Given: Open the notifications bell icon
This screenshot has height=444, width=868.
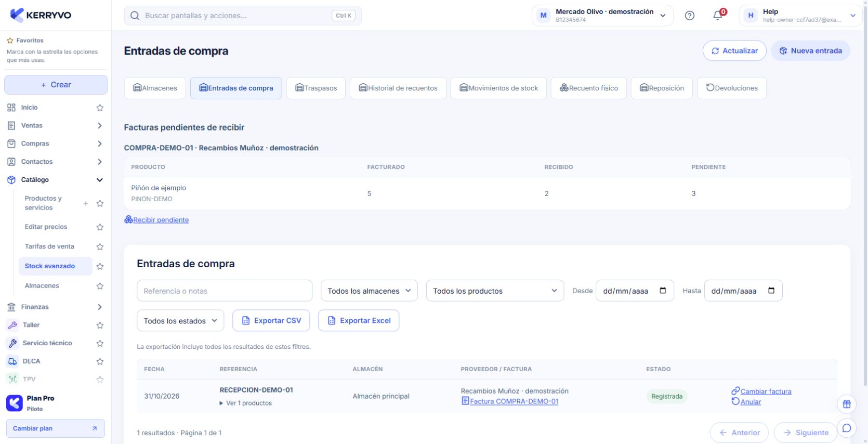Looking at the screenshot, I should [718, 16].
